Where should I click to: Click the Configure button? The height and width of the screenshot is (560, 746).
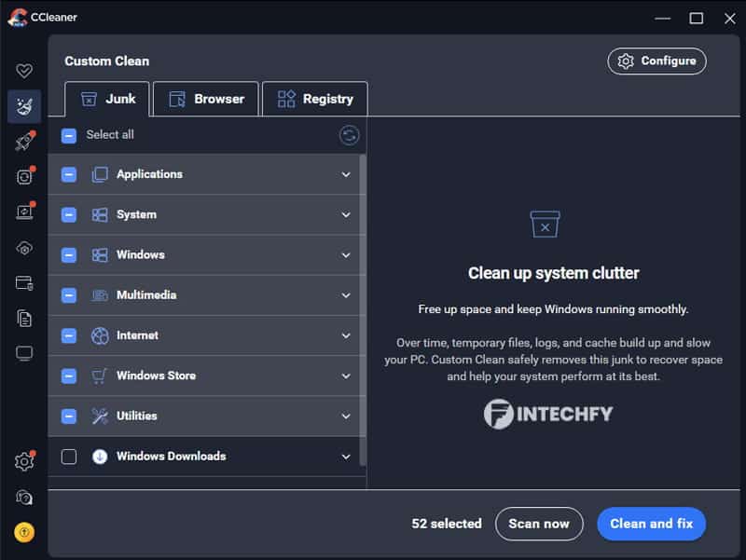(657, 61)
